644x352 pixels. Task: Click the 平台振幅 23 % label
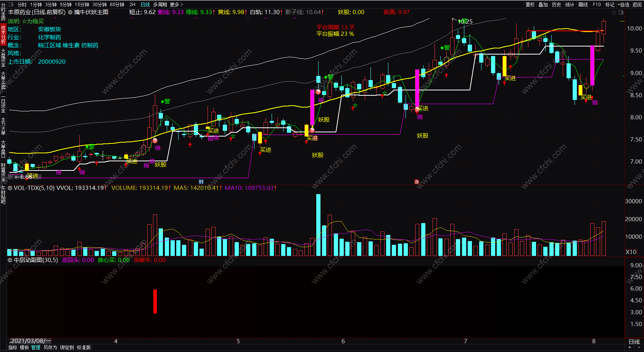coord(335,34)
